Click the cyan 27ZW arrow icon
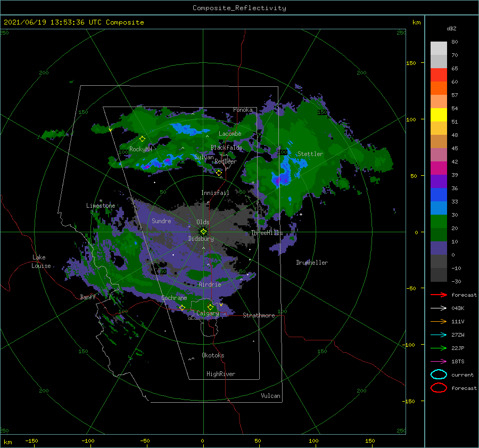 pos(439,335)
